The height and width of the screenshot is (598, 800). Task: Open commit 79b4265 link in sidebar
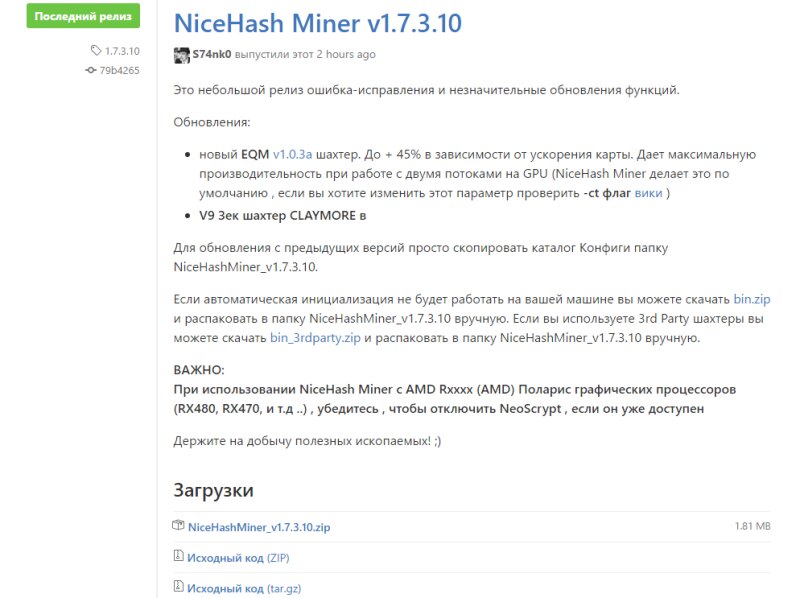(118, 71)
